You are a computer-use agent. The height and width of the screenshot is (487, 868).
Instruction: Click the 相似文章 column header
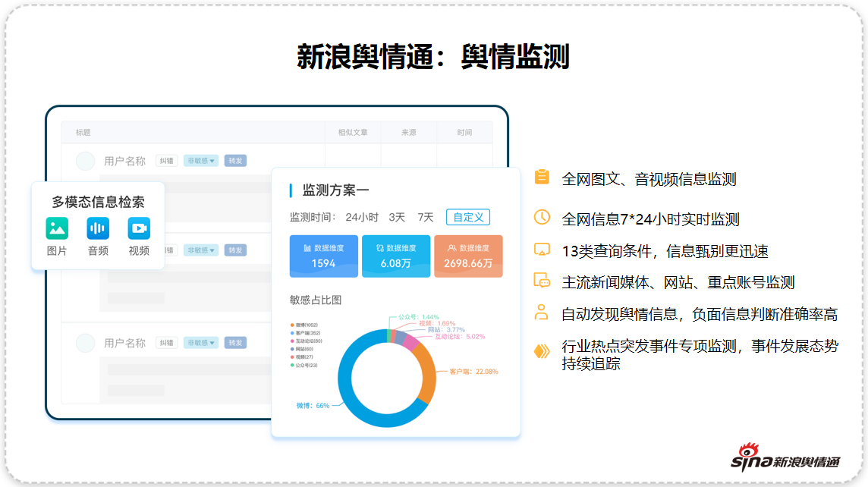pyautogui.click(x=353, y=133)
